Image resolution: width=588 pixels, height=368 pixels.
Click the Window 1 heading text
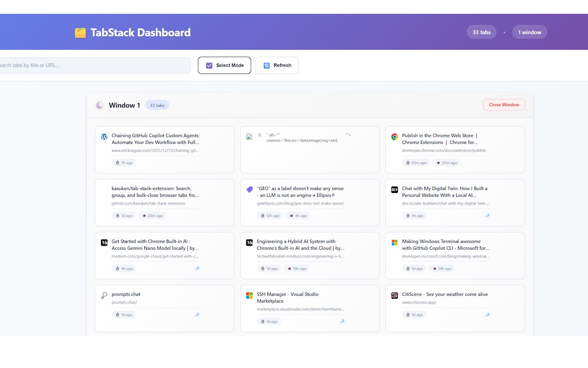(x=124, y=105)
